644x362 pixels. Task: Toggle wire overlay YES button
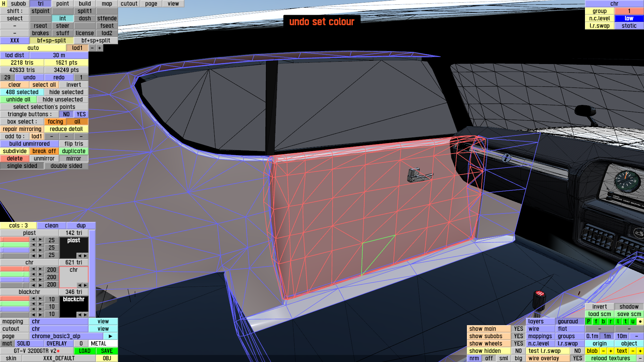click(578, 358)
